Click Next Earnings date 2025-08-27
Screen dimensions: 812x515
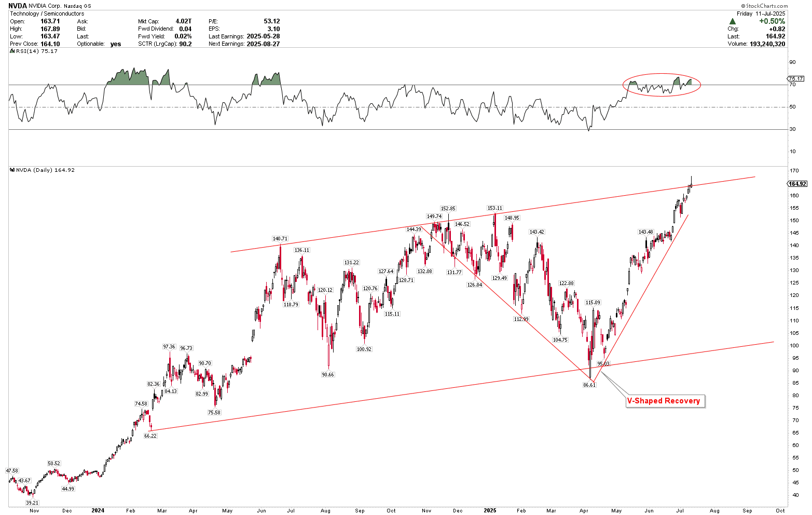[x=263, y=44]
